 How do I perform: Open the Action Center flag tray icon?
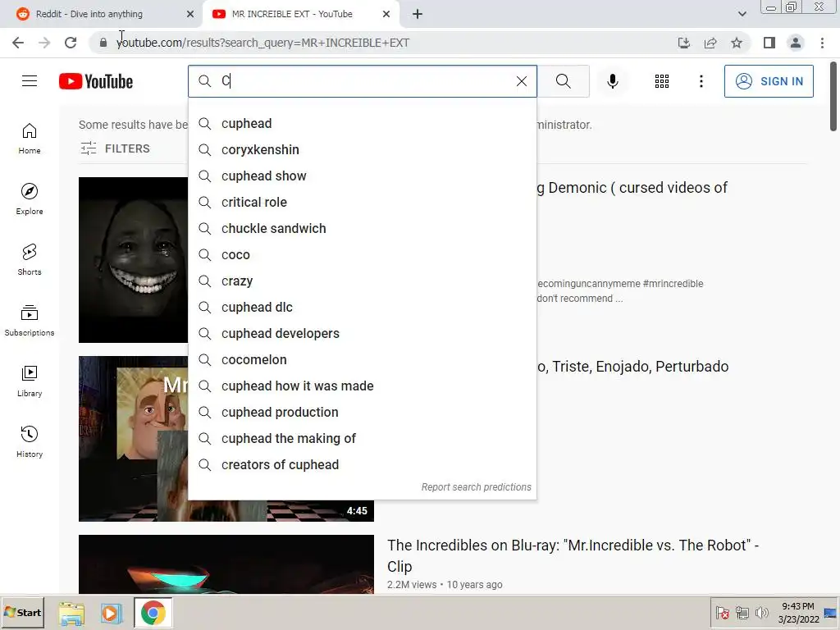coord(722,612)
